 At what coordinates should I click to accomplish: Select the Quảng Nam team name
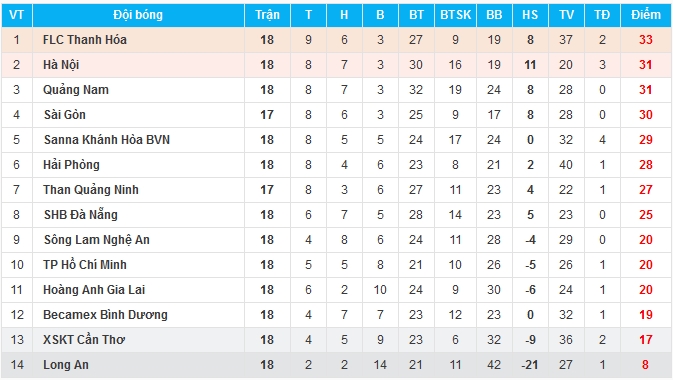(76, 90)
